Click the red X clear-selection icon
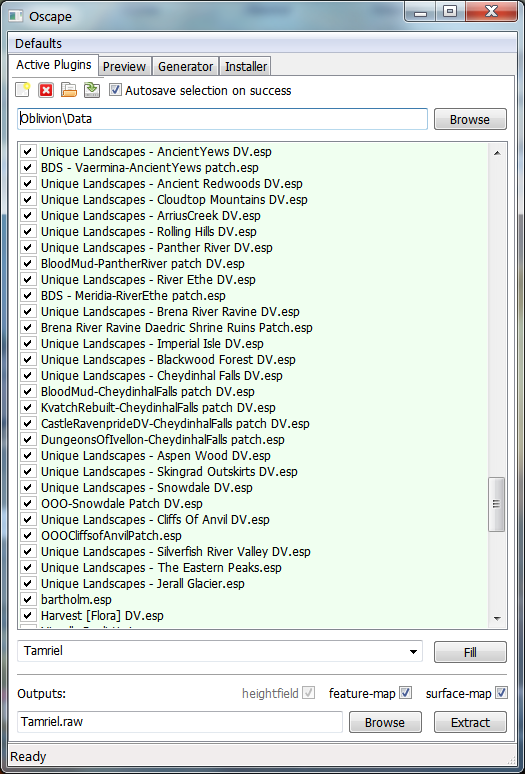This screenshot has width=525, height=774. click(46, 91)
